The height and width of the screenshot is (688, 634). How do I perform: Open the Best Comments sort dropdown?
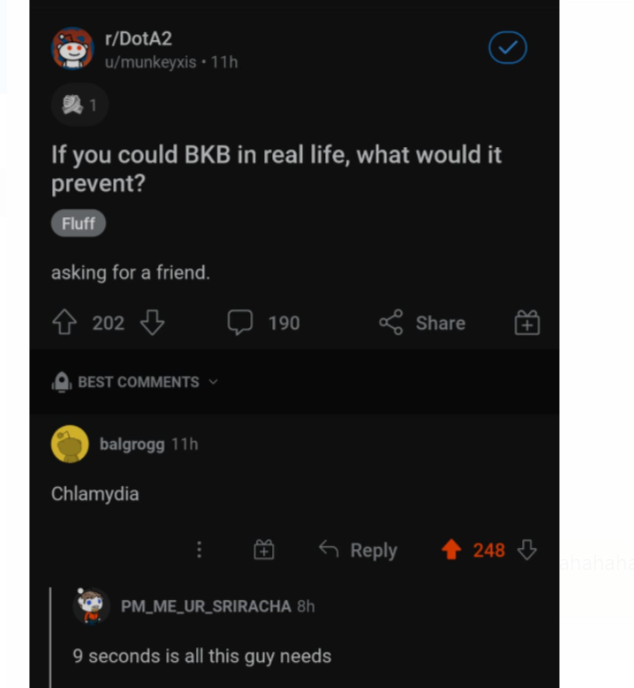coord(135,382)
